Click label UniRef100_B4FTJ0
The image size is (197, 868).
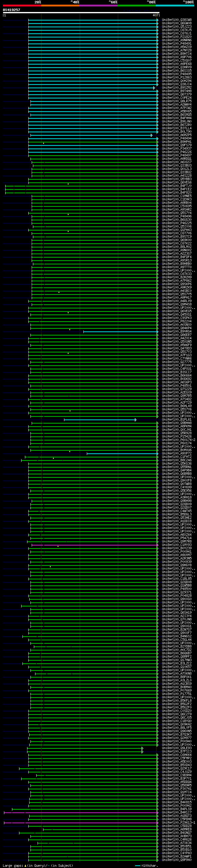[x=177, y=186]
